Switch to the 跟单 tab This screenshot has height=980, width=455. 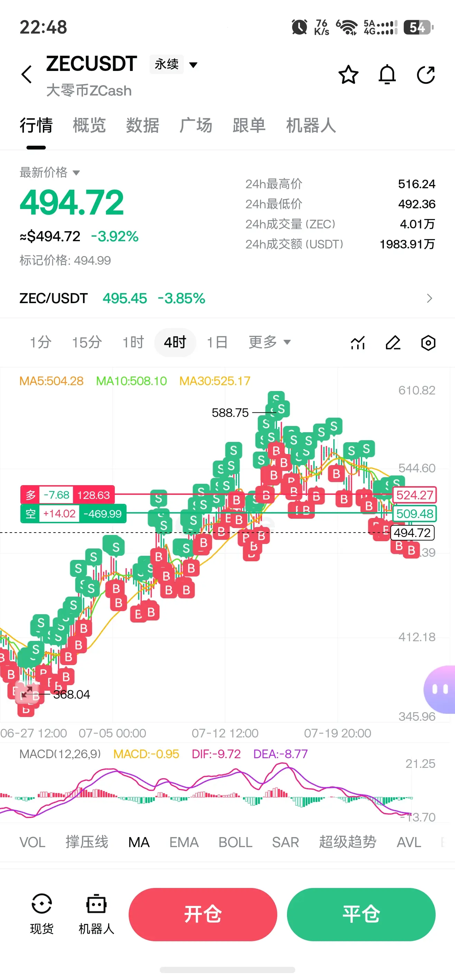[x=249, y=125]
